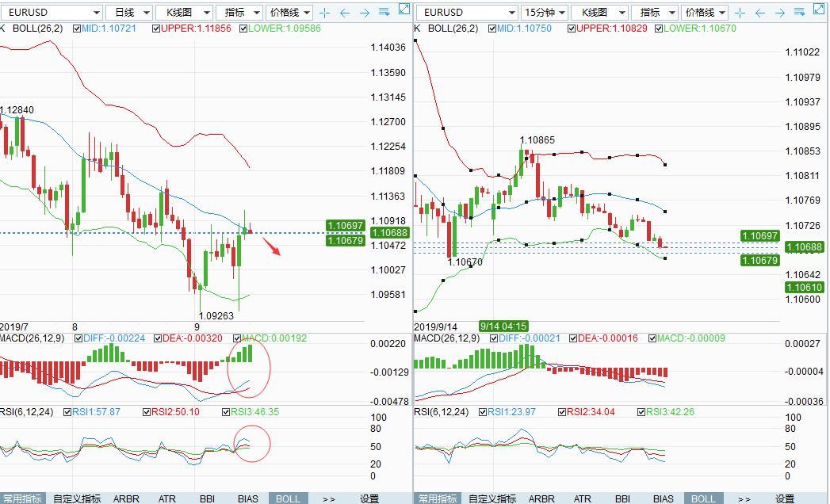Screen dimensions: 830x504
Task: Click right arrow icon in right chart toolbar
Action: 779,13
